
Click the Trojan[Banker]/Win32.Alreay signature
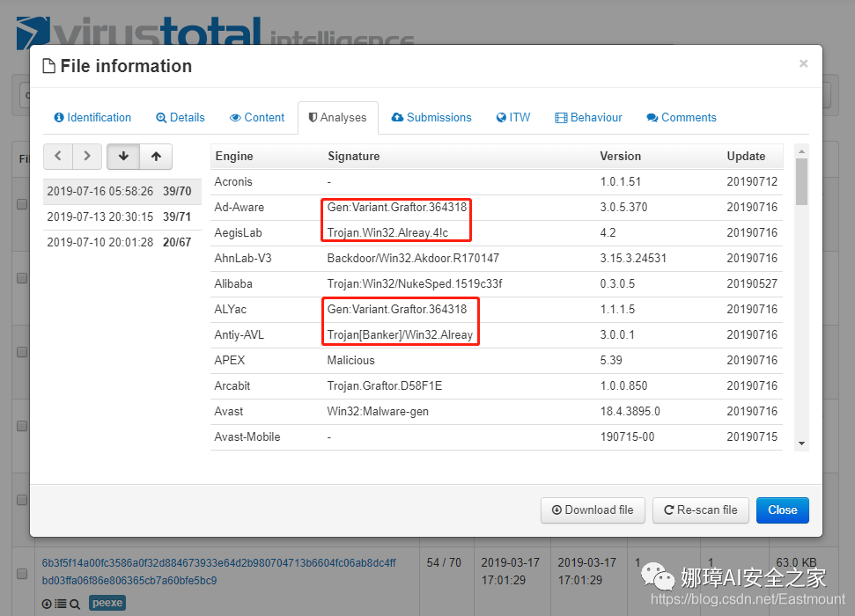pyautogui.click(x=400, y=335)
